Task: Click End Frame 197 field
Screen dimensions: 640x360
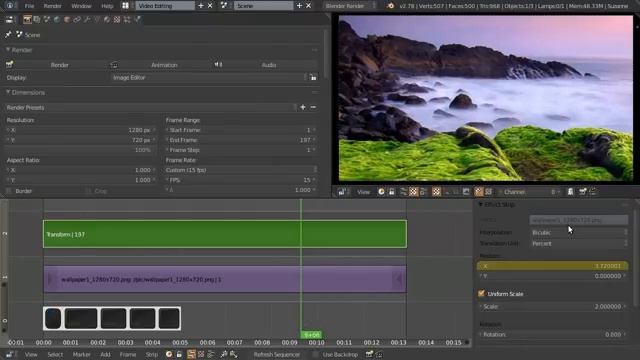Action: click(x=241, y=140)
